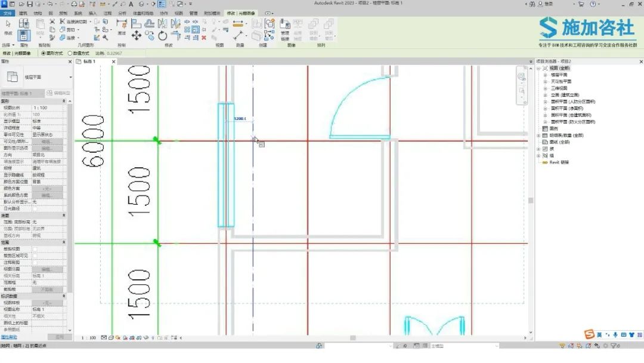The width and height of the screenshot is (644, 363).
Task: Activate the Rotate tool
Action: coord(163,36)
